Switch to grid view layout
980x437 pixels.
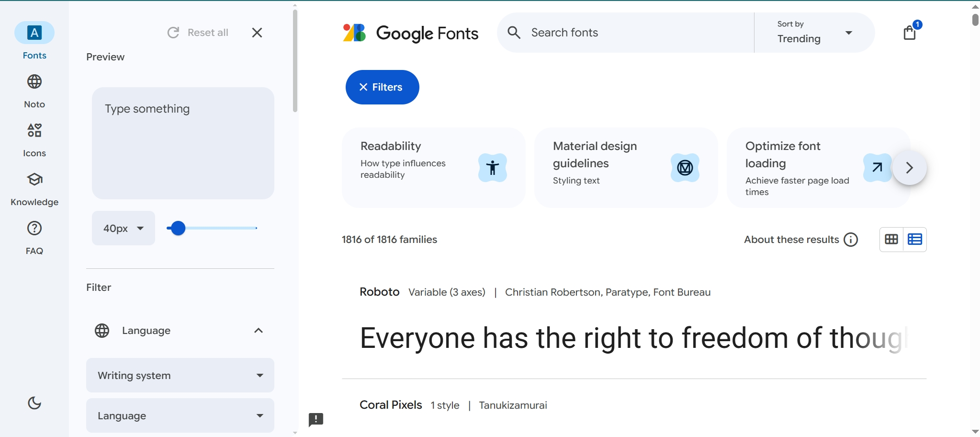tap(891, 240)
